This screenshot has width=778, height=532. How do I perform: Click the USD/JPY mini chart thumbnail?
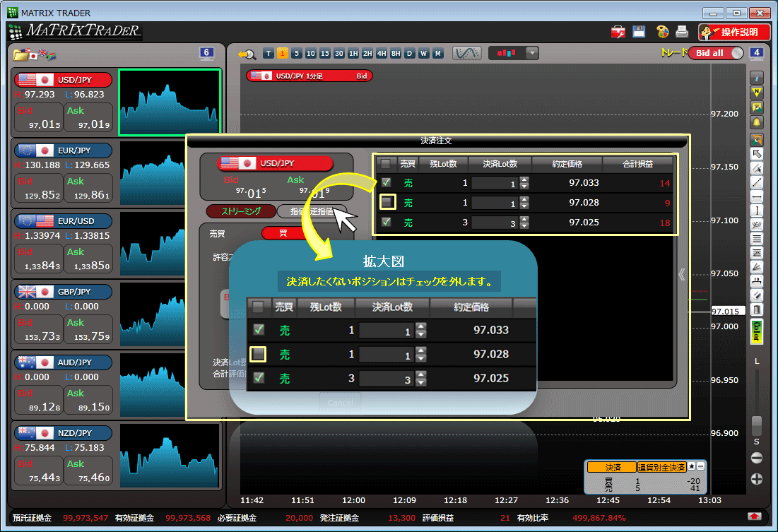[x=170, y=102]
